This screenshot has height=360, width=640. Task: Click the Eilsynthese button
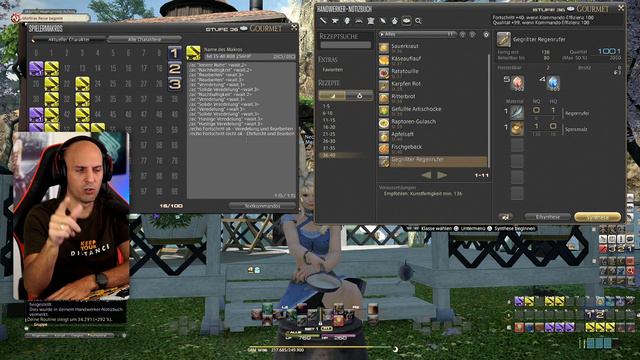pos(547,217)
